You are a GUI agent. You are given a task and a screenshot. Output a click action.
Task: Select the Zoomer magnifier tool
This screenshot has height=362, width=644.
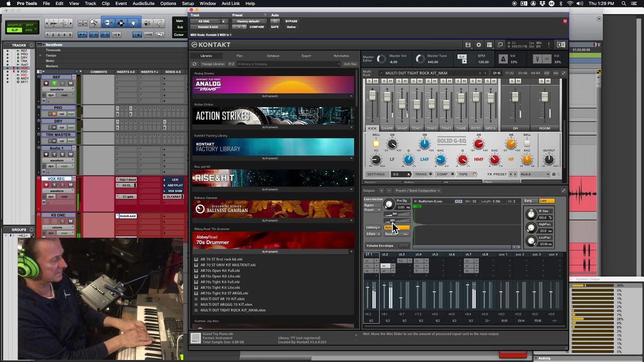click(x=94, y=23)
